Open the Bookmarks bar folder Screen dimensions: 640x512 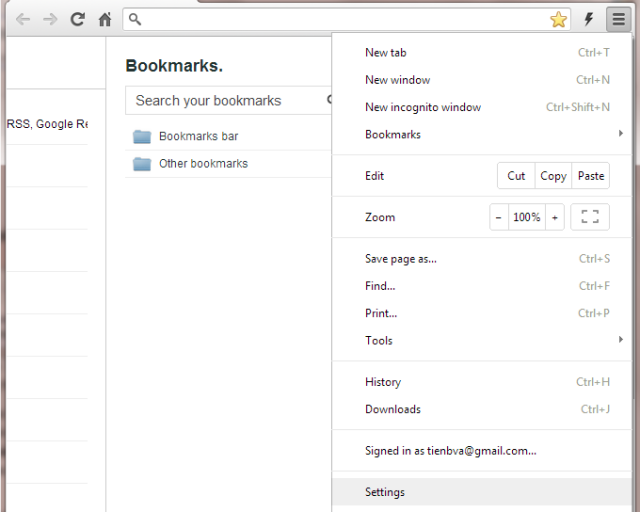click(x=198, y=136)
